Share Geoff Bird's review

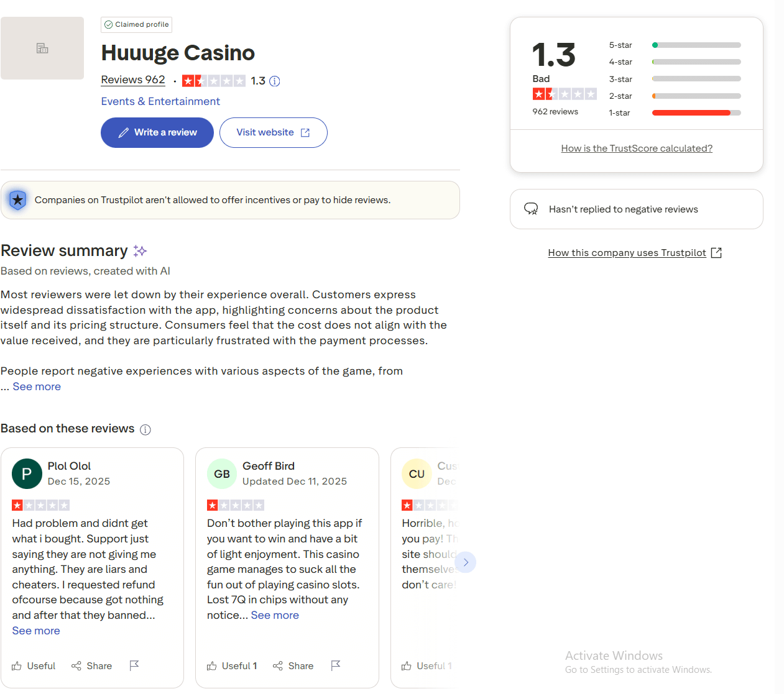(x=293, y=666)
